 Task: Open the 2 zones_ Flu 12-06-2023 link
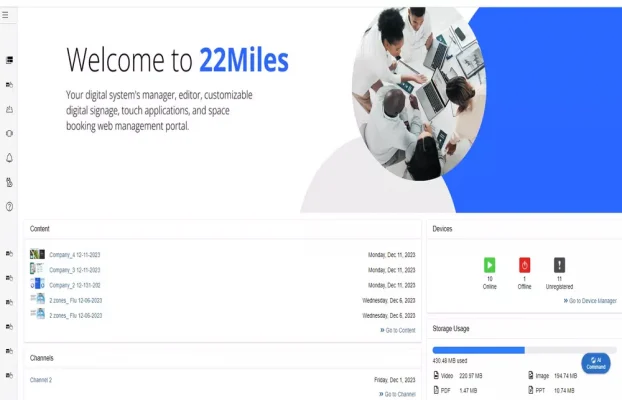(x=75, y=300)
